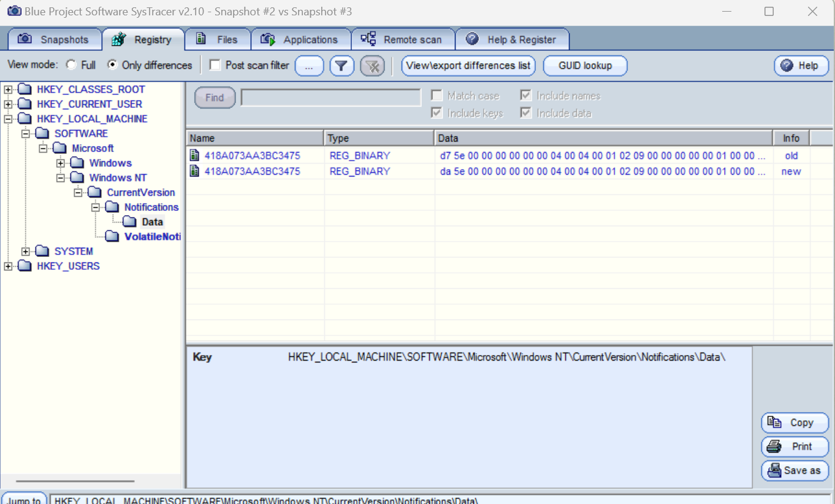Screen dimensions: 835x504
Task: Expand HKEY_CLASSES_ROOT tree node
Action: pos(8,90)
